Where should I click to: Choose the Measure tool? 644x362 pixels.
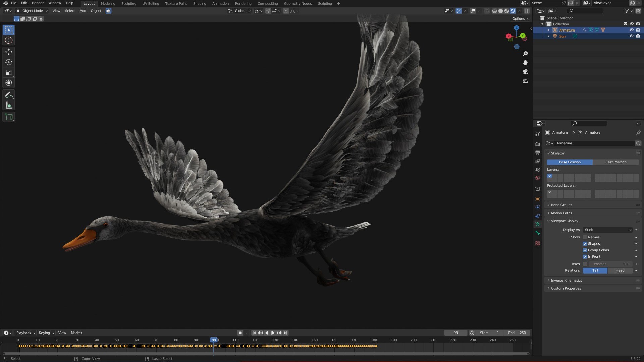[x=9, y=105]
